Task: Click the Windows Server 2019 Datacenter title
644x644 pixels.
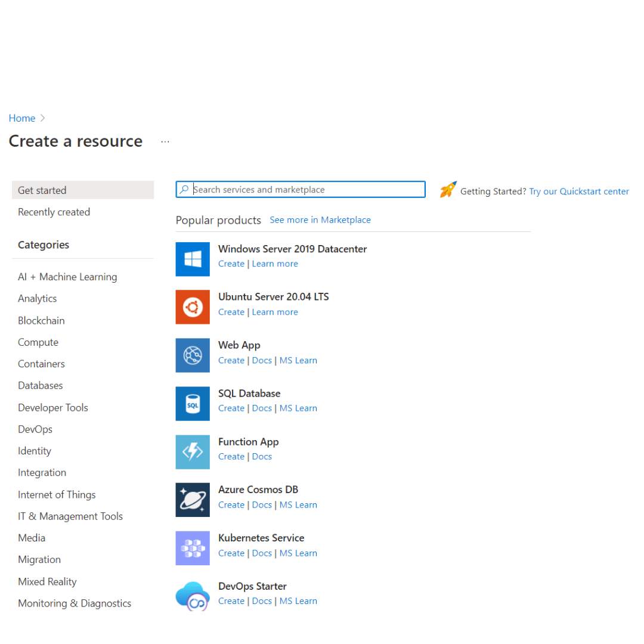Action: [x=292, y=249]
